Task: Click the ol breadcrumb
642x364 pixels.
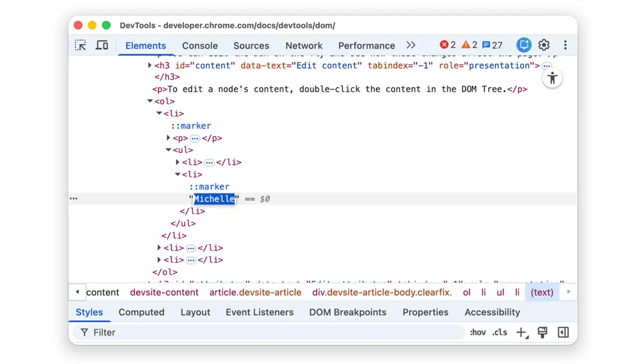Action: point(467,292)
